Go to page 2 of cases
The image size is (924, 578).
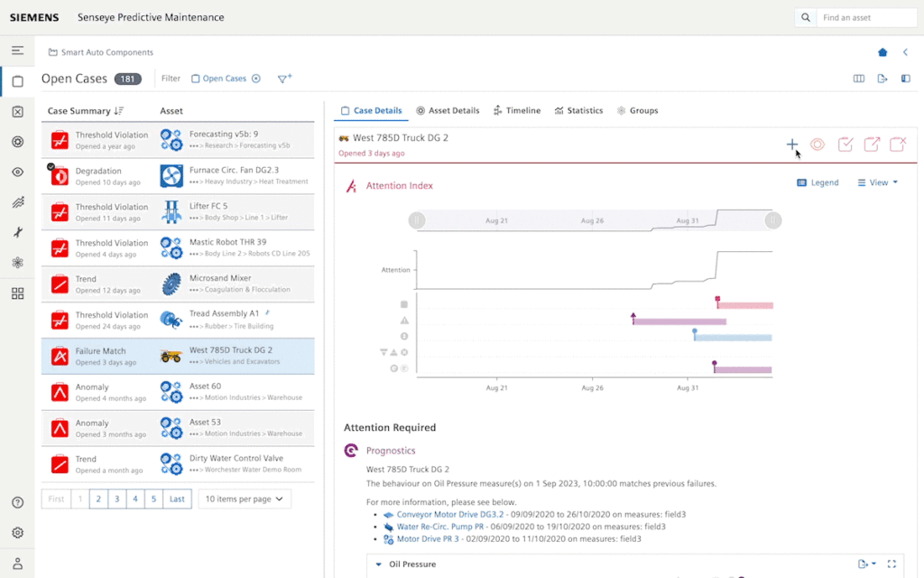[x=98, y=499]
